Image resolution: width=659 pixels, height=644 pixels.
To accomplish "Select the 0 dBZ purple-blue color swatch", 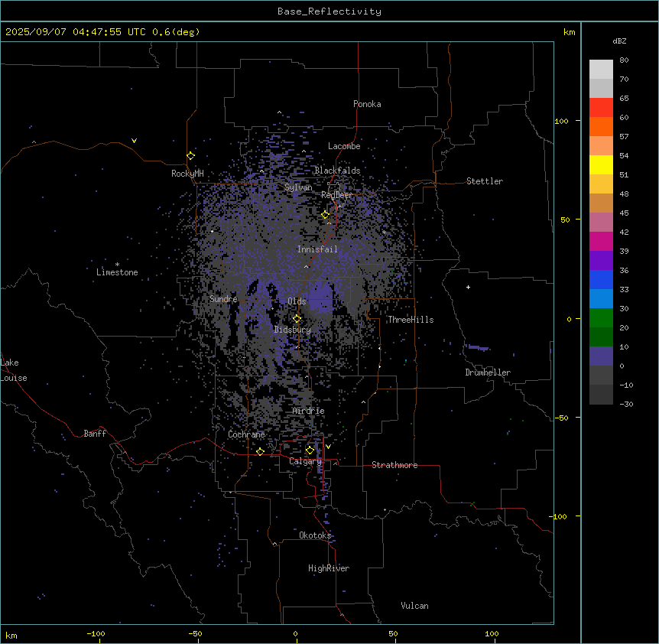I will click(601, 356).
